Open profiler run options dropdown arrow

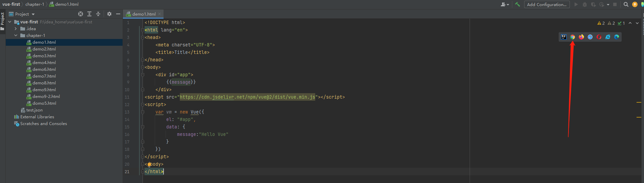coord(608,5)
